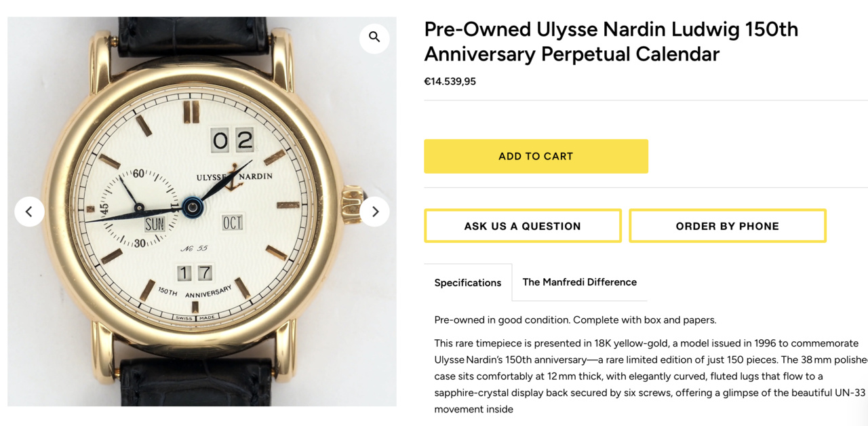This screenshot has height=426, width=868.
Task: Choose the Order by Phone button
Action: pyautogui.click(x=727, y=226)
